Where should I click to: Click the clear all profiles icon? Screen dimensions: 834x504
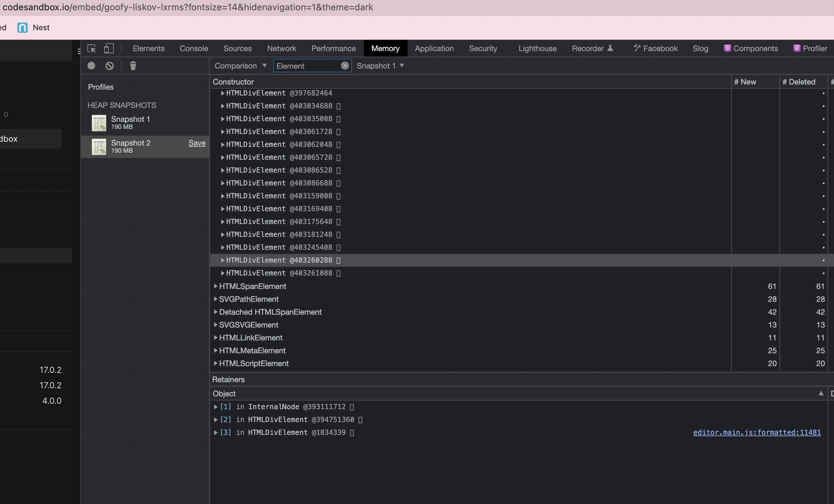[x=109, y=66]
